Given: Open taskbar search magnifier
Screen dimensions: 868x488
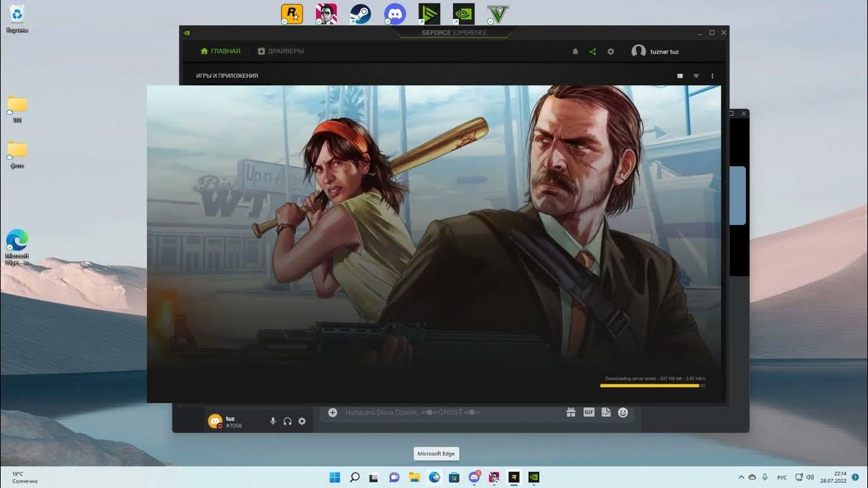Looking at the screenshot, I should click(354, 477).
